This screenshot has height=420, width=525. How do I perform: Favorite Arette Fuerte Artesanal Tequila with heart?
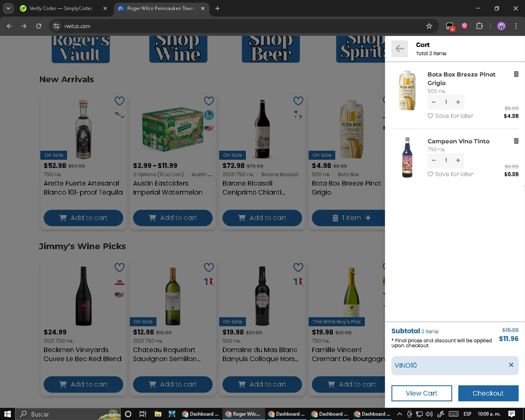[119, 101]
